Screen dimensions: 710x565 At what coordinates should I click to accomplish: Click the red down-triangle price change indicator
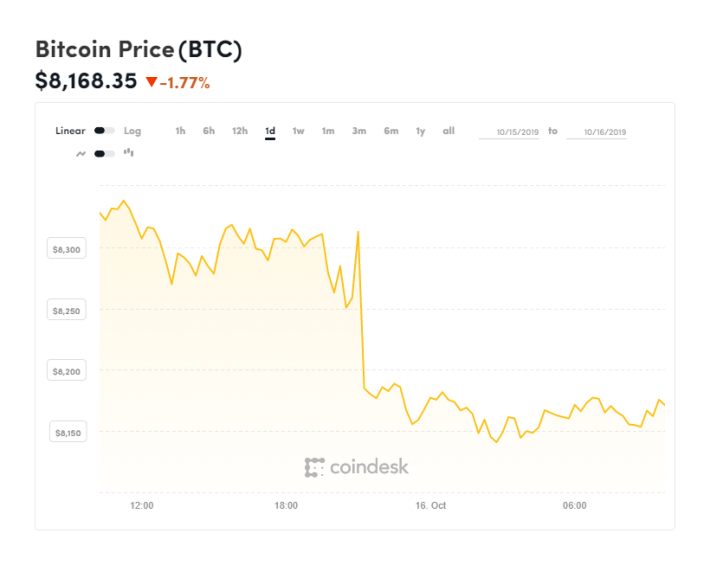tap(151, 82)
